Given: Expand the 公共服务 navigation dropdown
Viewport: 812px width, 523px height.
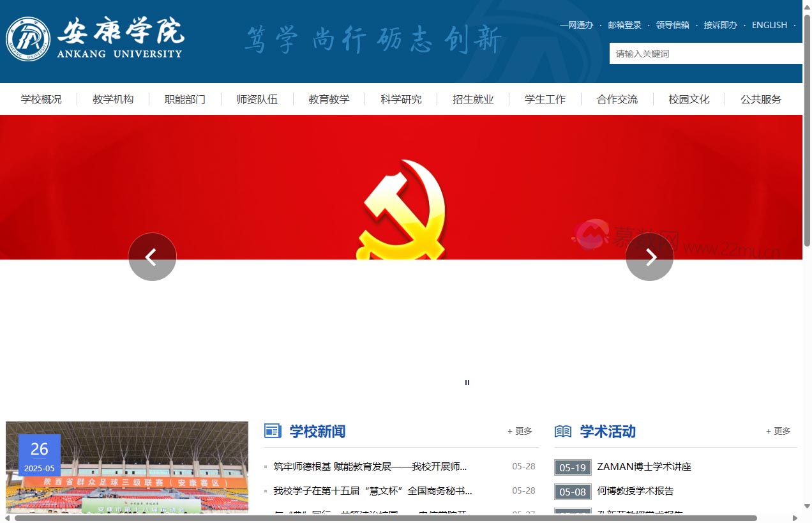Looking at the screenshot, I should tap(761, 99).
